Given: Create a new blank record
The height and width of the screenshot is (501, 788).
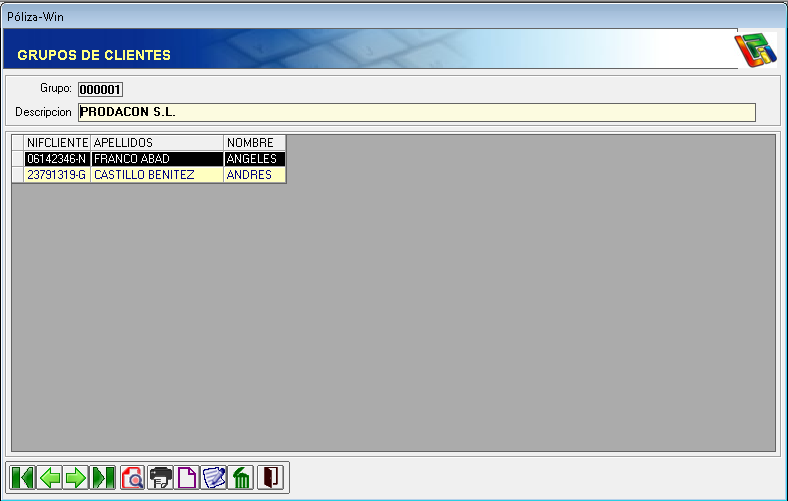Looking at the screenshot, I should pyautogui.click(x=187, y=477).
